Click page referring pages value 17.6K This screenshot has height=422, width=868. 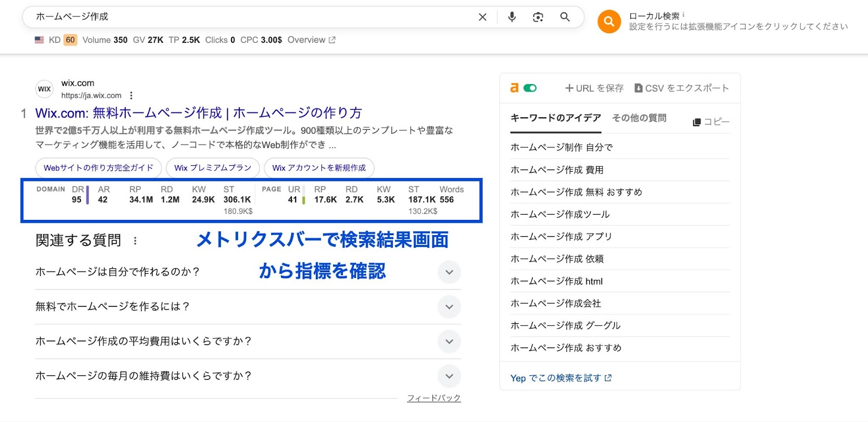point(325,200)
